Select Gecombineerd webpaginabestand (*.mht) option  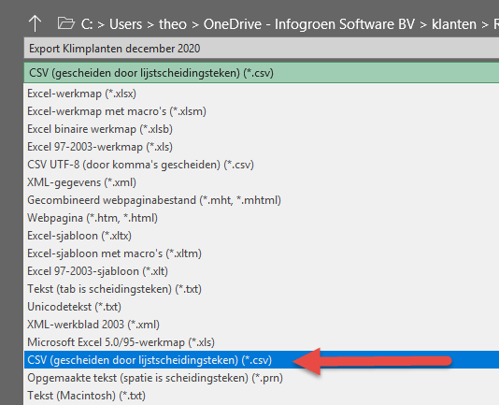point(261,200)
